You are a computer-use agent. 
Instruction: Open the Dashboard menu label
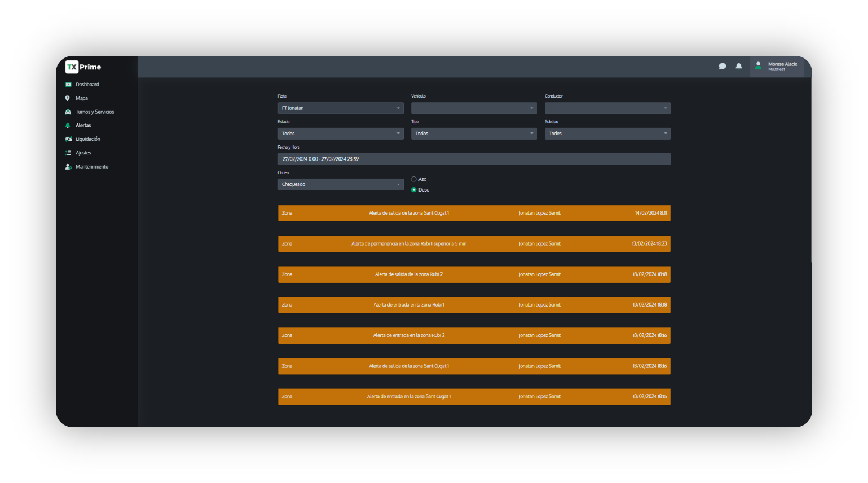pos(87,85)
